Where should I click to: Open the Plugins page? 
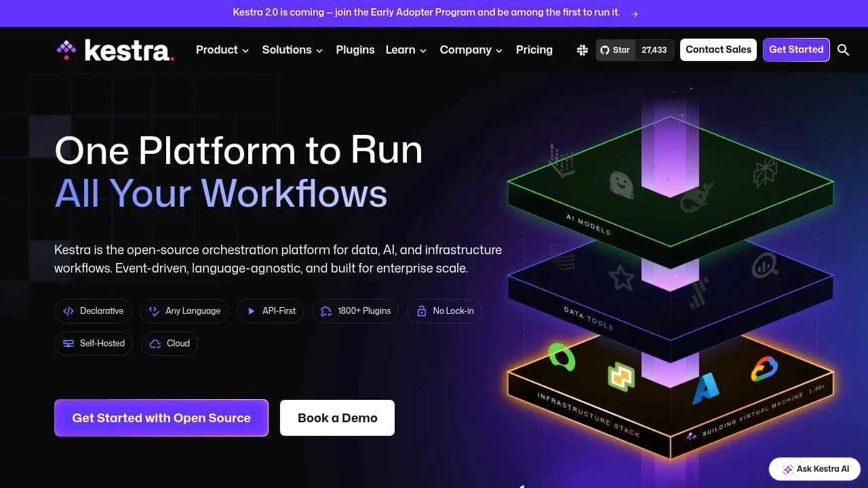point(355,50)
